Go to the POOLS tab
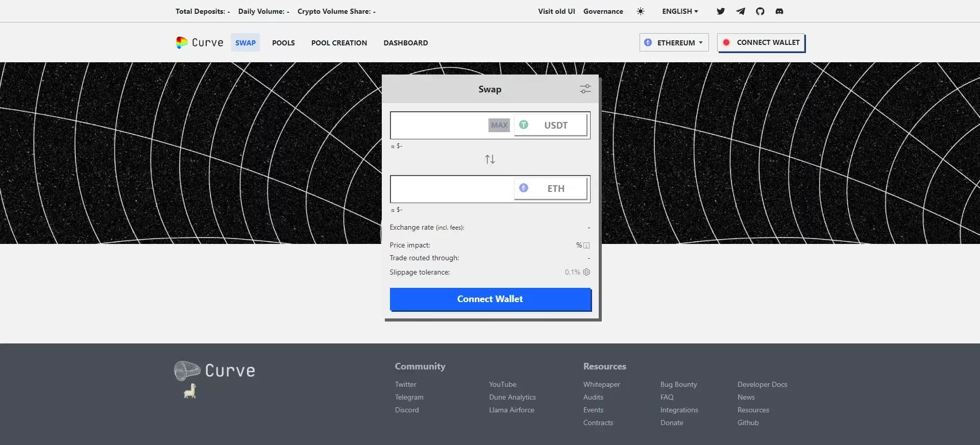This screenshot has height=445, width=980. (283, 43)
